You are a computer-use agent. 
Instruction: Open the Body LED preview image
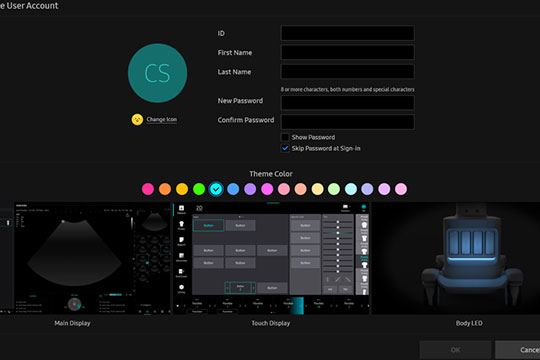[455, 258]
